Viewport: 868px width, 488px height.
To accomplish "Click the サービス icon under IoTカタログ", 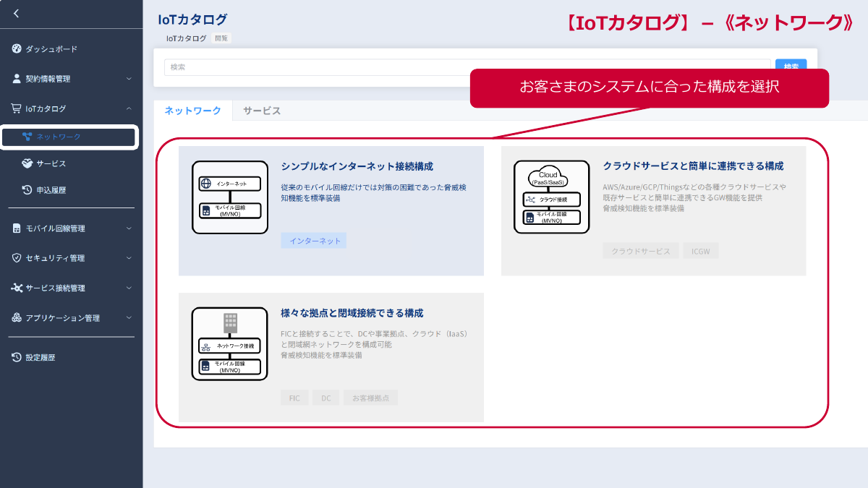I will (x=27, y=163).
